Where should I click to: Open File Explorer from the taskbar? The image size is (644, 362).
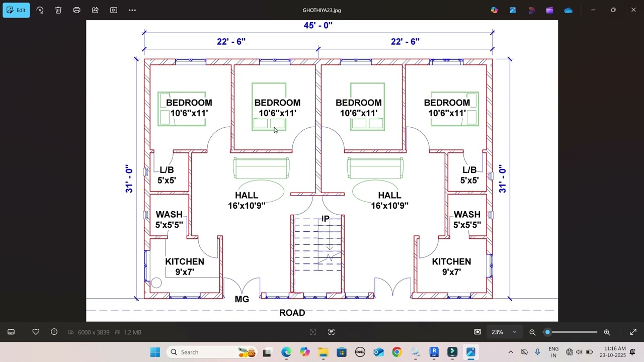323,352
